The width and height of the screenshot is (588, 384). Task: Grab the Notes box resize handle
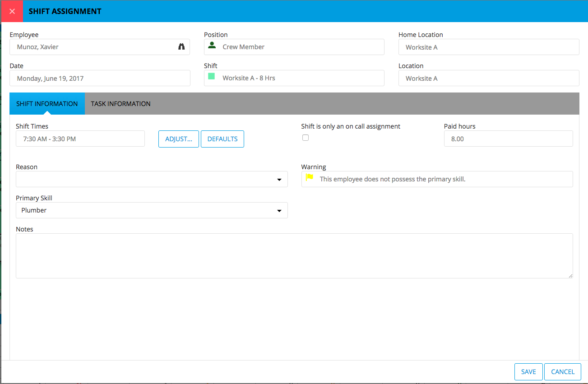click(570, 276)
